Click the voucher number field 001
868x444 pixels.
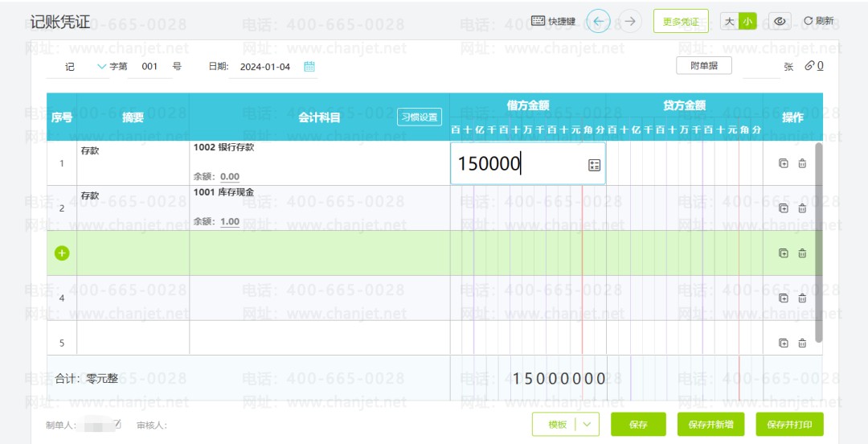pos(149,67)
